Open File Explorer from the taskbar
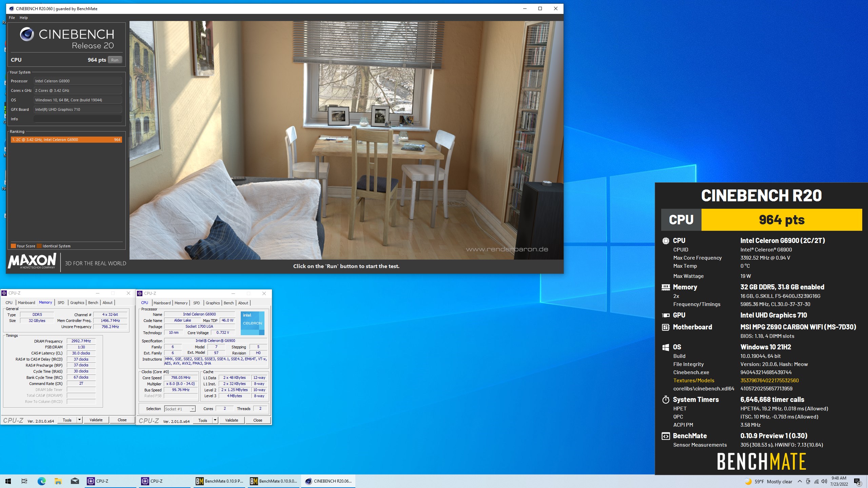The image size is (868, 488). click(x=58, y=481)
